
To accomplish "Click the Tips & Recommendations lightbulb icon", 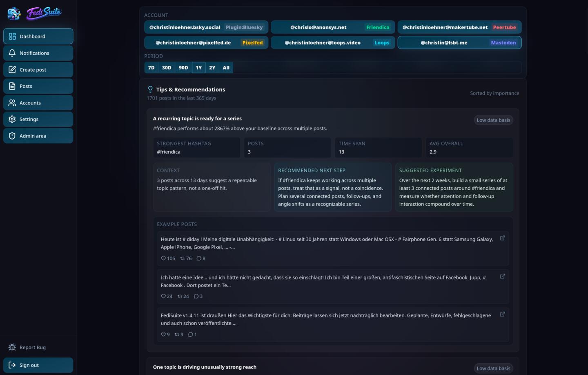I will [x=150, y=89].
